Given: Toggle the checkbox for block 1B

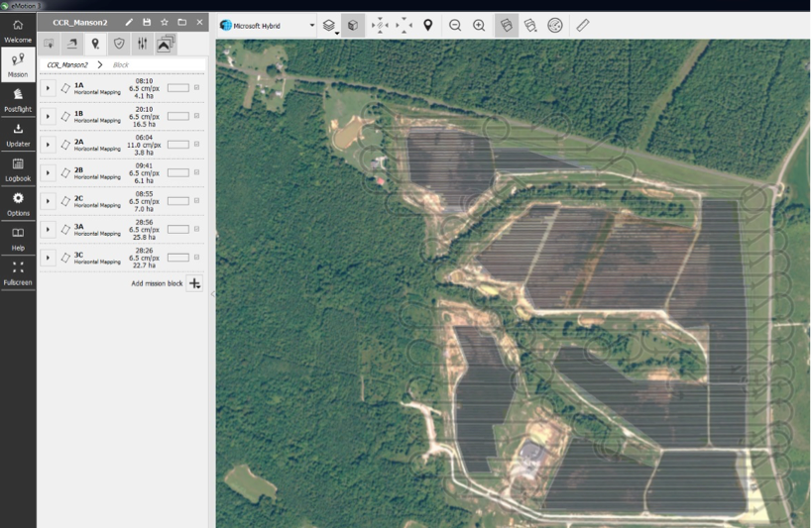Looking at the screenshot, I should [x=196, y=116].
